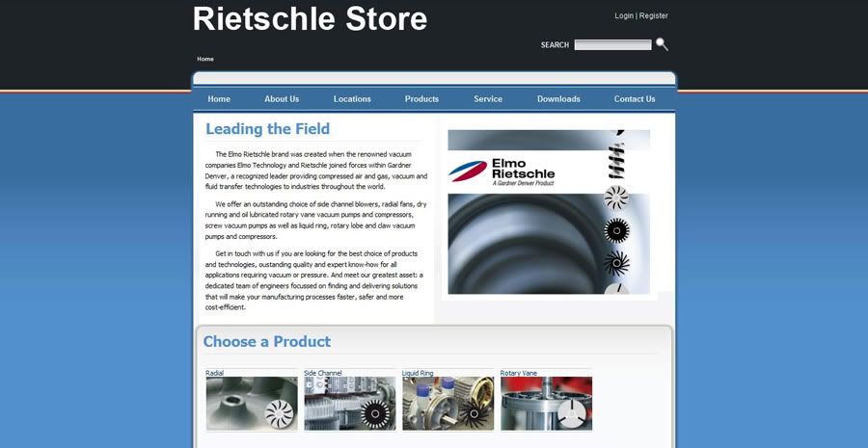This screenshot has height=448, width=868.
Task: Click the magnifying glass search icon
Action: tap(662, 44)
